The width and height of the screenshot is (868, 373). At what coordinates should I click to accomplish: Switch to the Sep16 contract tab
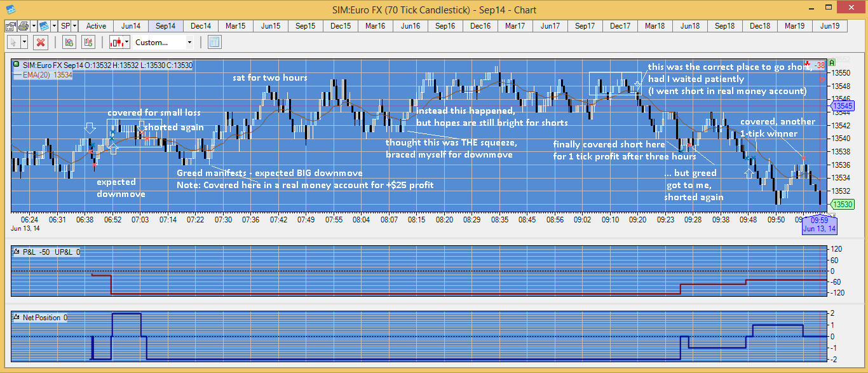pos(445,26)
